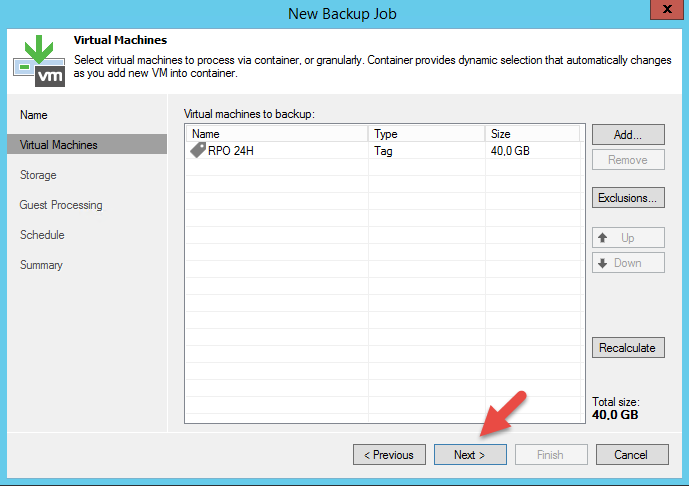Proceed by clicking Next
This screenshot has width=689, height=486.
point(470,455)
